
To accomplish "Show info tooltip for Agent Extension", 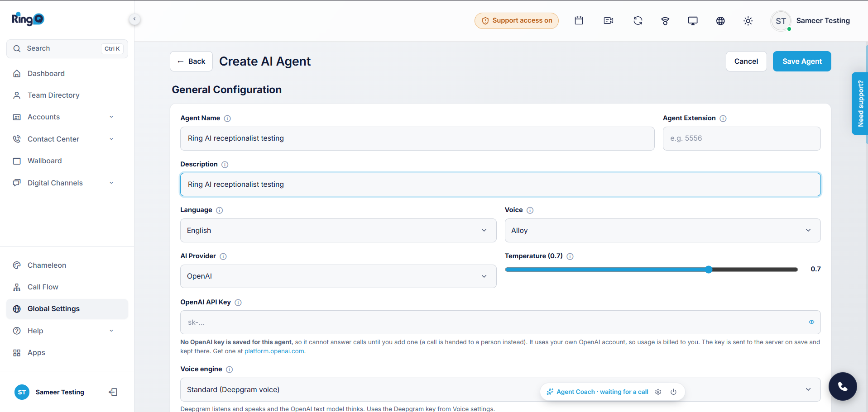I will pyautogui.click(x=723, y=118).
